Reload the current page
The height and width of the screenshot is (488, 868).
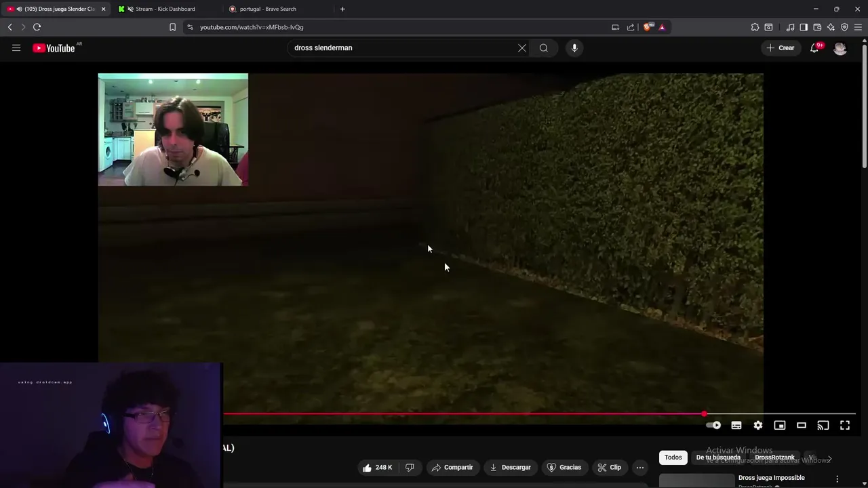(x=37, y=27)
